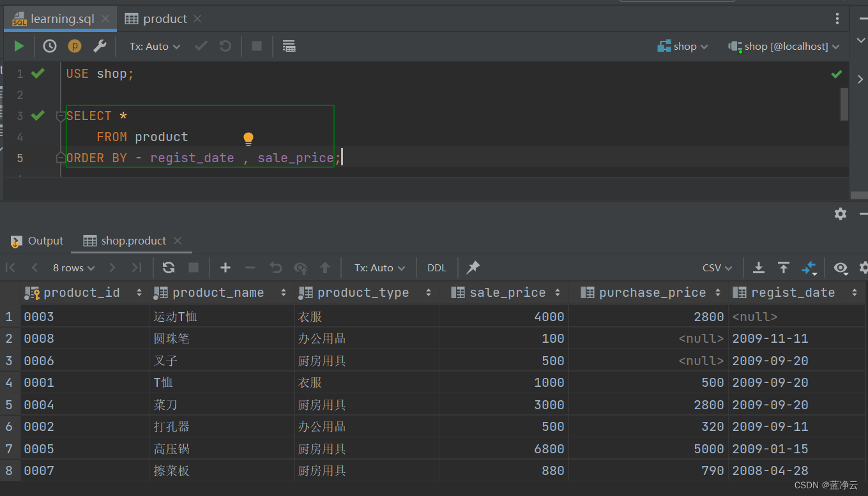Import data with the upload arrow icon
Viewport: 868px width, 496px height.
784,267
